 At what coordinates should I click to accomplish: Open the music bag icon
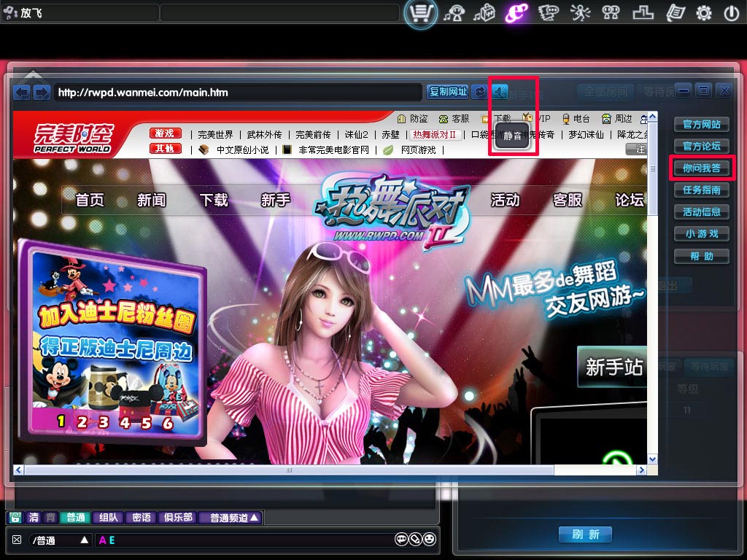pyautogui.click(x=484, y=13)
